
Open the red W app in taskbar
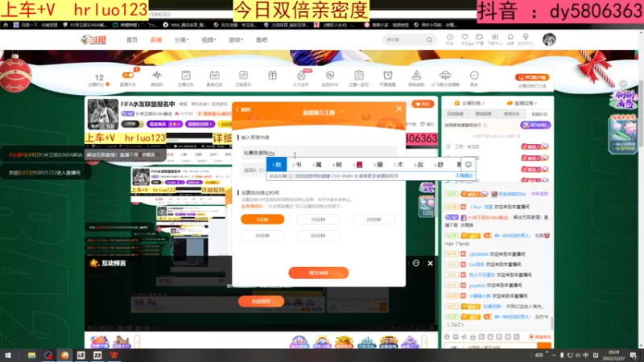coord(114,356)
